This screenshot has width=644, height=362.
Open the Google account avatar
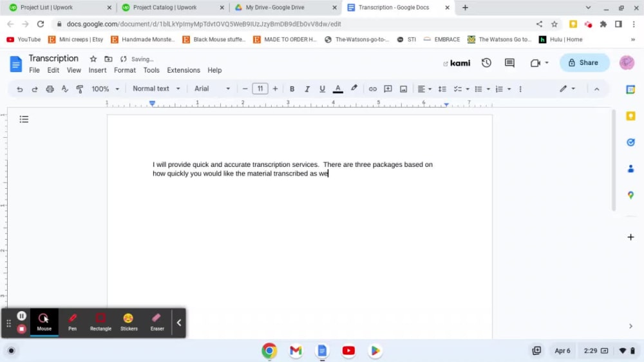[627, 63]
